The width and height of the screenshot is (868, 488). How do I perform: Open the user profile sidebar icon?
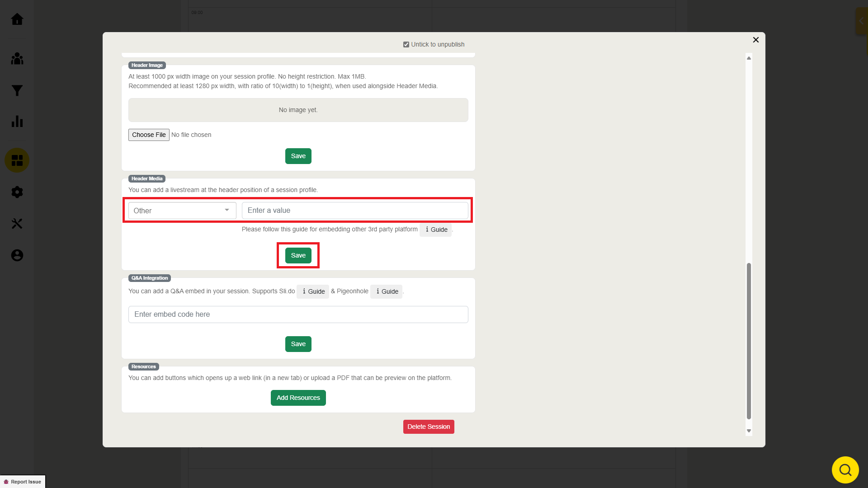17,255
